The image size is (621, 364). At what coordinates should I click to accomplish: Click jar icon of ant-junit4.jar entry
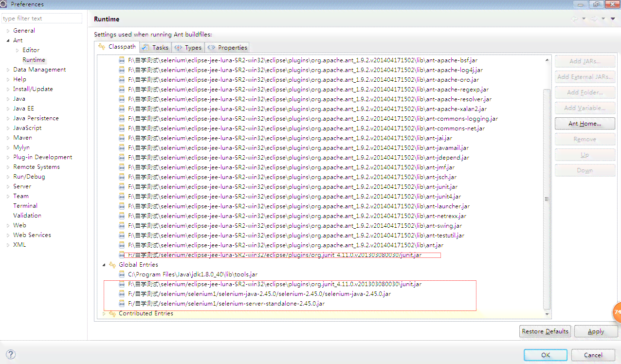tap(122, 197)
